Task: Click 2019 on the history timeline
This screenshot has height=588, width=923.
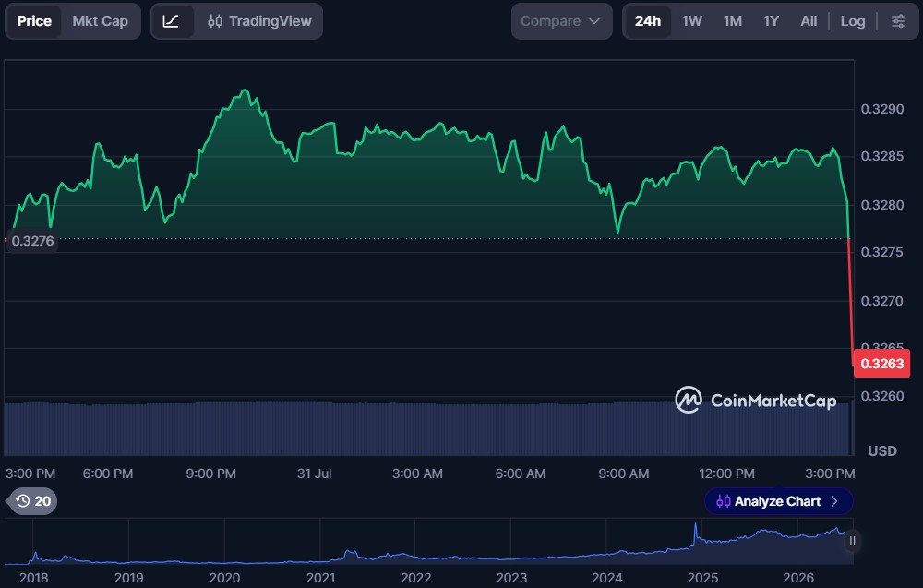Action: point(128,578)
